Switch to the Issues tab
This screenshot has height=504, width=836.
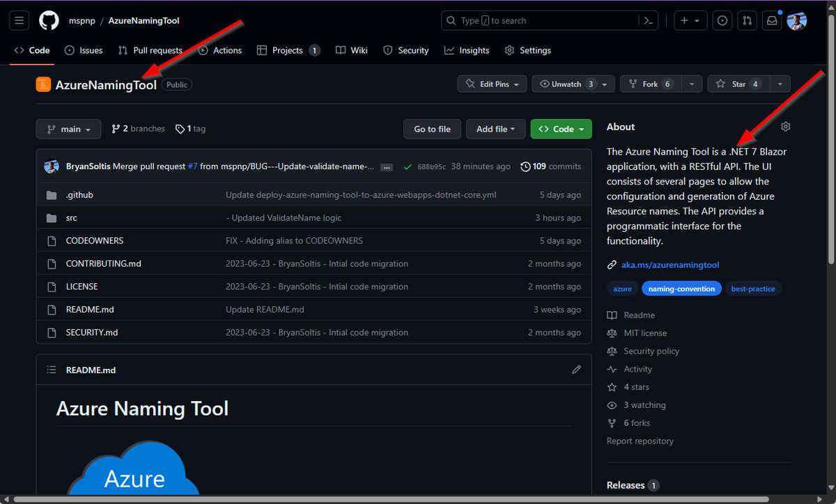click(x=84, y=50)
